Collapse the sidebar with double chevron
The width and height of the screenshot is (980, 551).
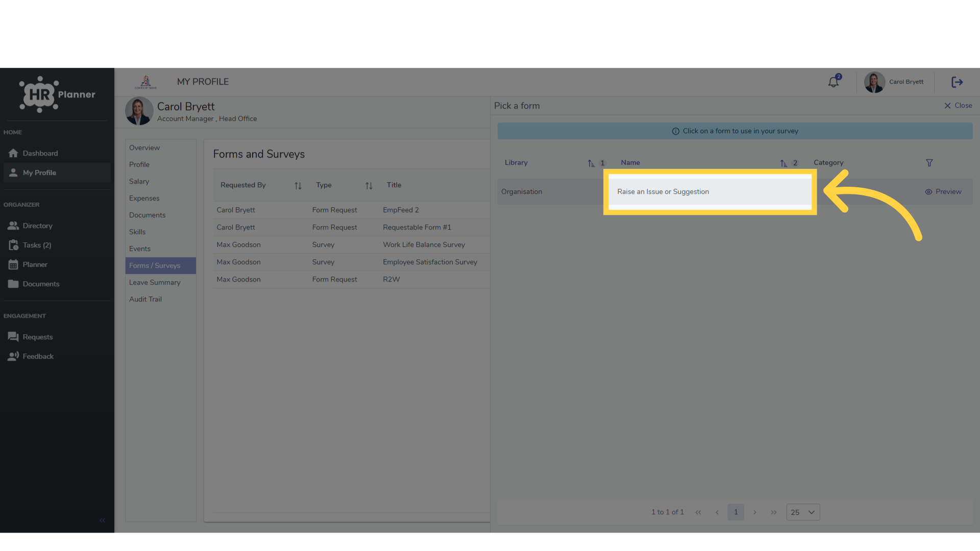pyautogui.click(x=103, y=520)
